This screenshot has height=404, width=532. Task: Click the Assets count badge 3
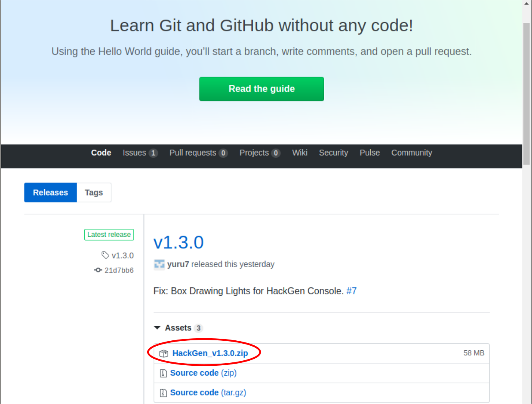click(198, 328)
